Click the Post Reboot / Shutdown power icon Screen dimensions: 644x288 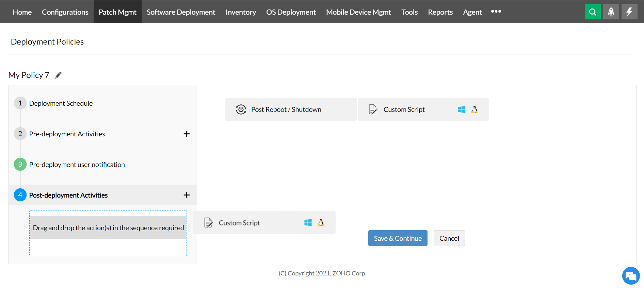pyautogui.click(x=241, y=109)
